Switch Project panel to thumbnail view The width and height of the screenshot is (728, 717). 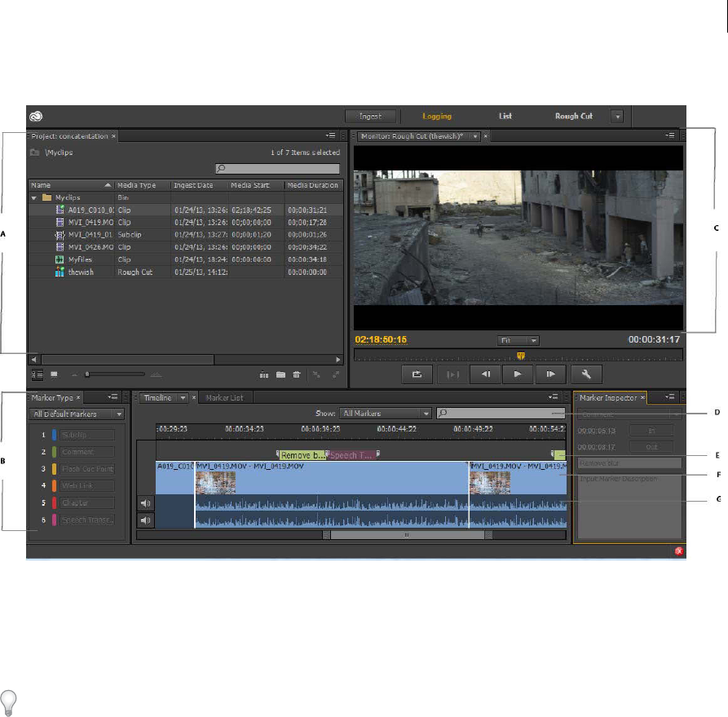click(x=55, y=374)
